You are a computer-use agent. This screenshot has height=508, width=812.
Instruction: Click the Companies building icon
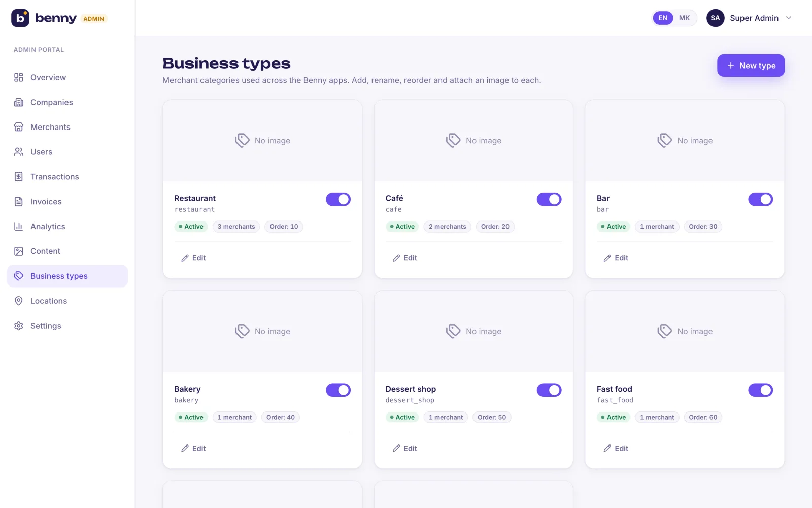[x=19, y=102]
